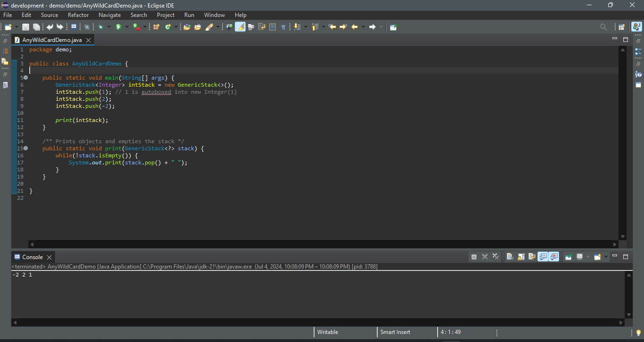Open the Back history dropdown arrow
Image resolution: width=644 pixels, height=342 pixels.
363,27
